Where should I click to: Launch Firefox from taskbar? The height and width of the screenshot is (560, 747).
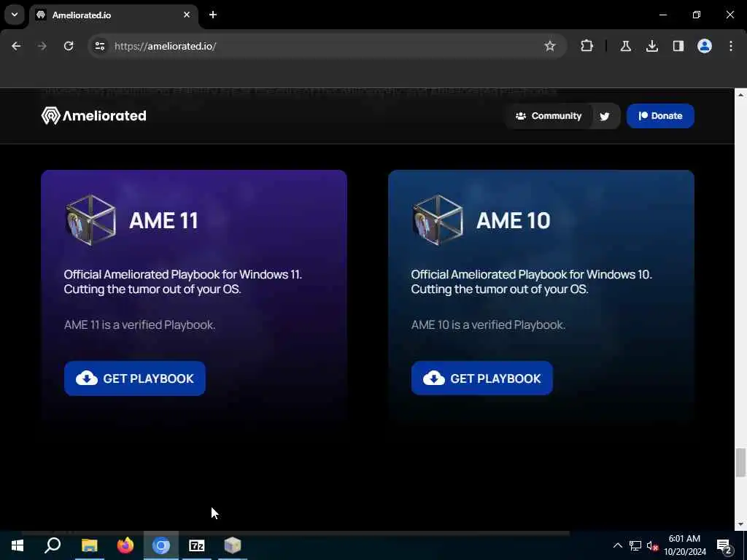pos(125,545)
